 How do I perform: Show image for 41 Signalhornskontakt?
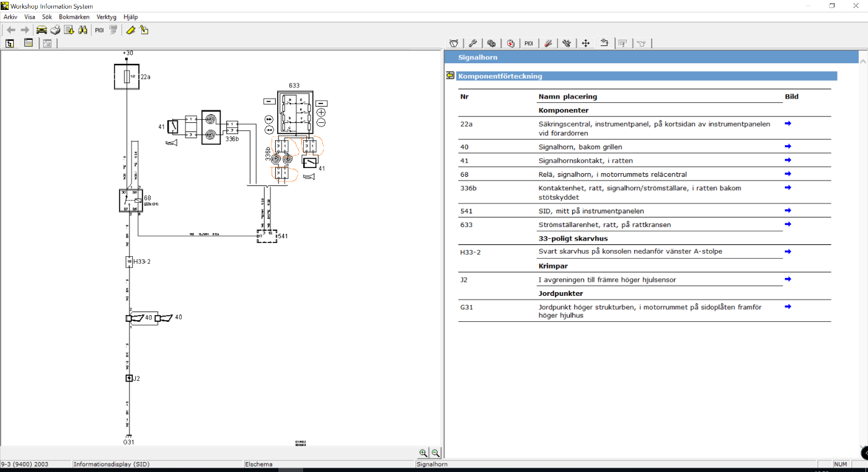(788, 160)
